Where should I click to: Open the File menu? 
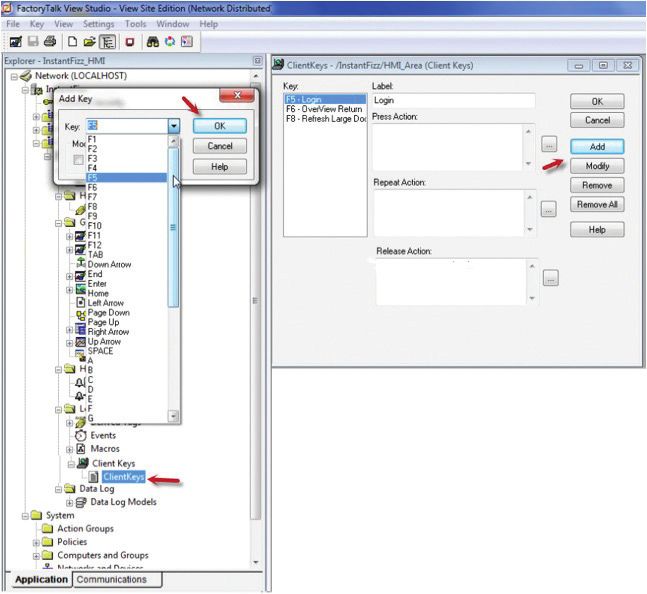click(13, 24)
